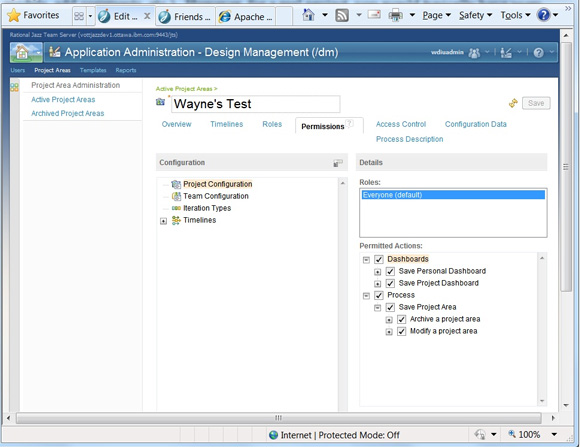Click the browser Help icon
This screenshot has width=580, height=447.
pyautogui.click(x=544, y=15)
